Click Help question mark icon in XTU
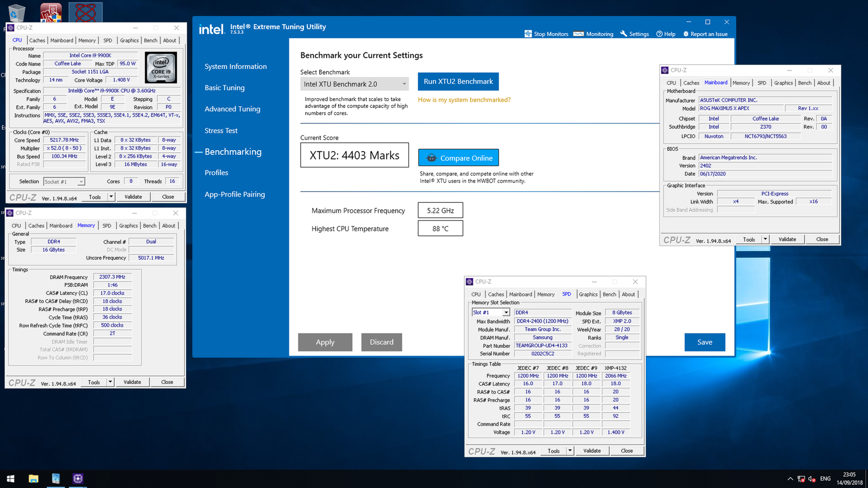The image size is (868, 488). click(659, 34)
